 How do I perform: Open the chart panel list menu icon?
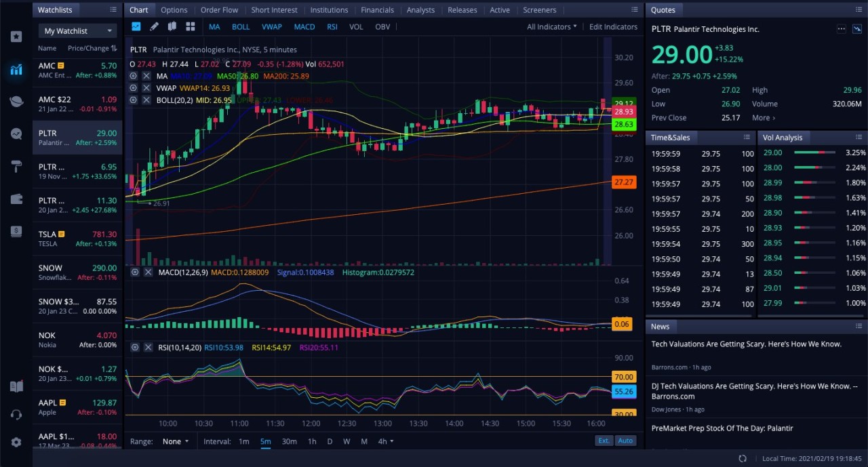click(635, 10)
